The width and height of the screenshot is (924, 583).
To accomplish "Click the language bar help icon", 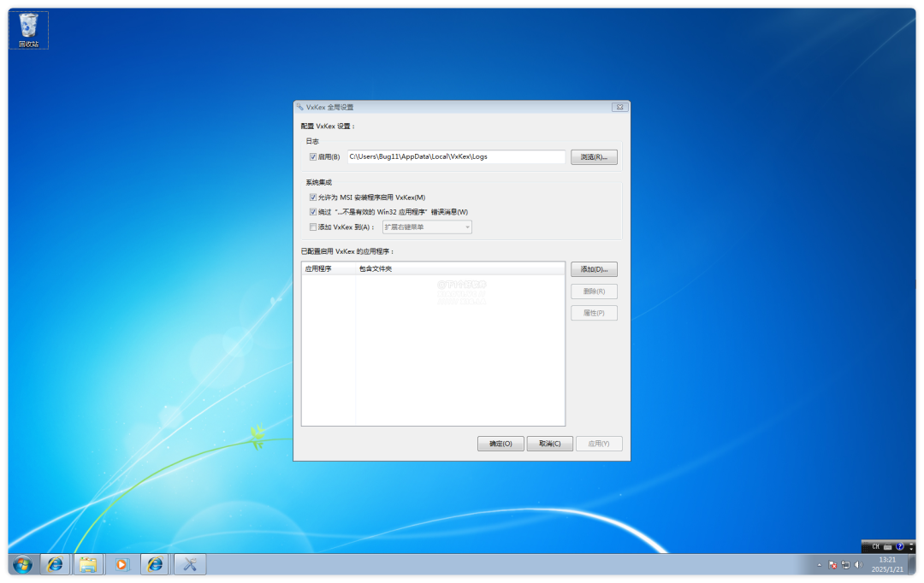I will [x=899, y=546].
